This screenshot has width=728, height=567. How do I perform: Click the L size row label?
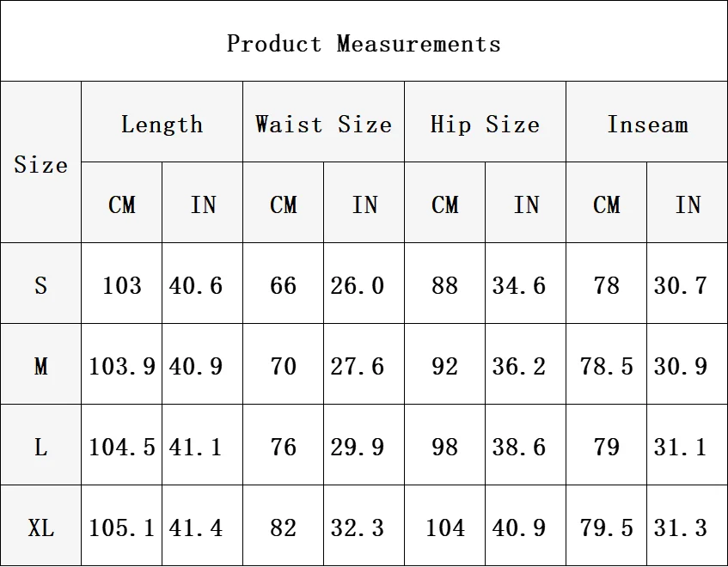(x=41, y=444)
